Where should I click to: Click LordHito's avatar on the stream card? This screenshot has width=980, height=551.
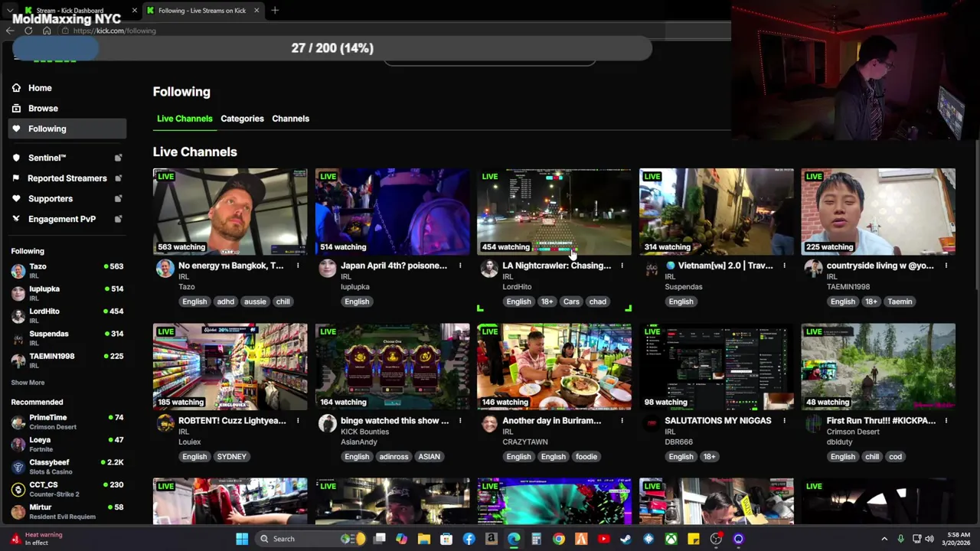pyautogui.click(x=489, y=269)
